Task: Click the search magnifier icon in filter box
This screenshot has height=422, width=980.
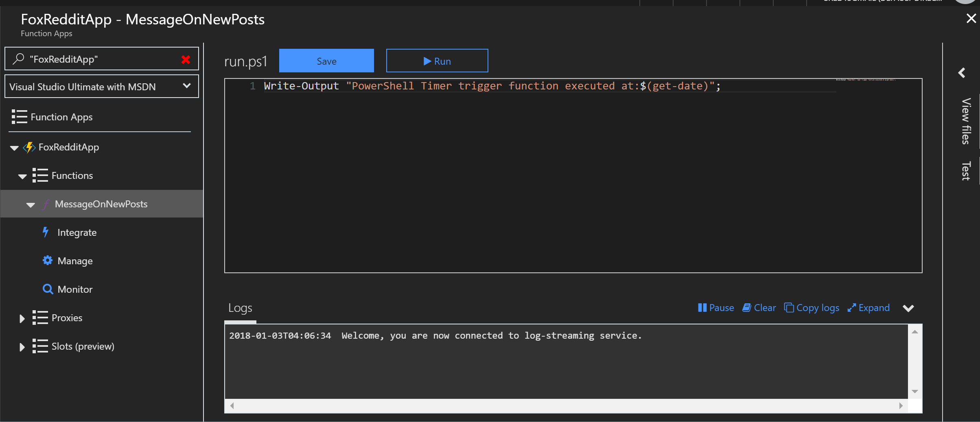Action: (x=18, y=59)
